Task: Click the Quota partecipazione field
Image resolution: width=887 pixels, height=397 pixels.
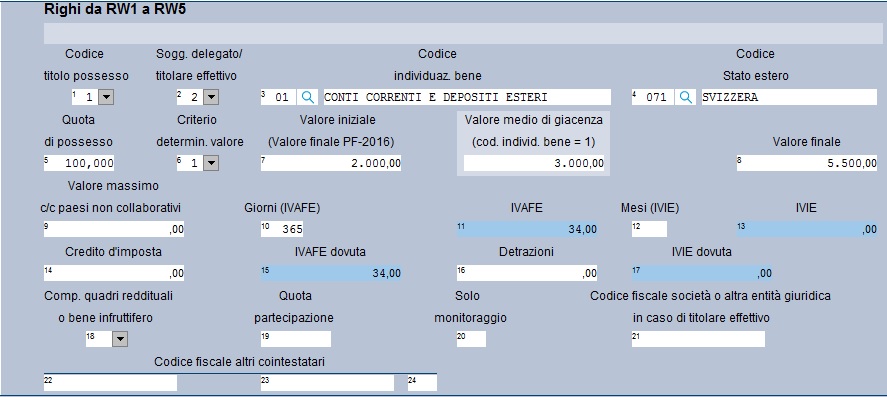Action: click(x=295, y=339)
